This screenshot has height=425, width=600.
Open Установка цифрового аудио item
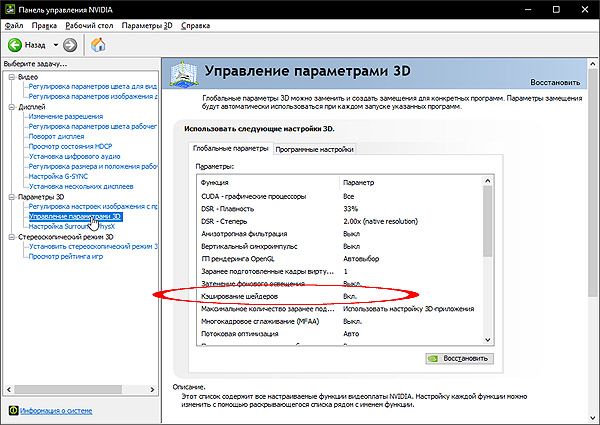pos(75,156)
